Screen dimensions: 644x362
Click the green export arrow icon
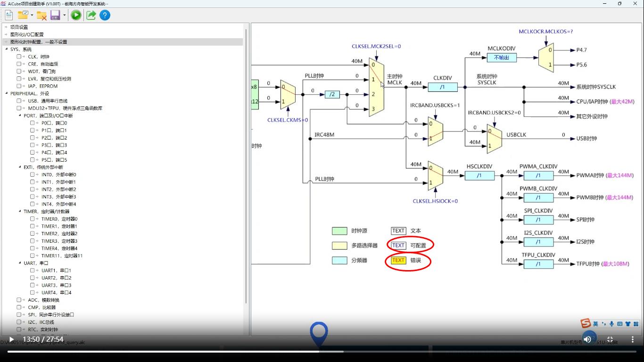(x=91, y=15)
